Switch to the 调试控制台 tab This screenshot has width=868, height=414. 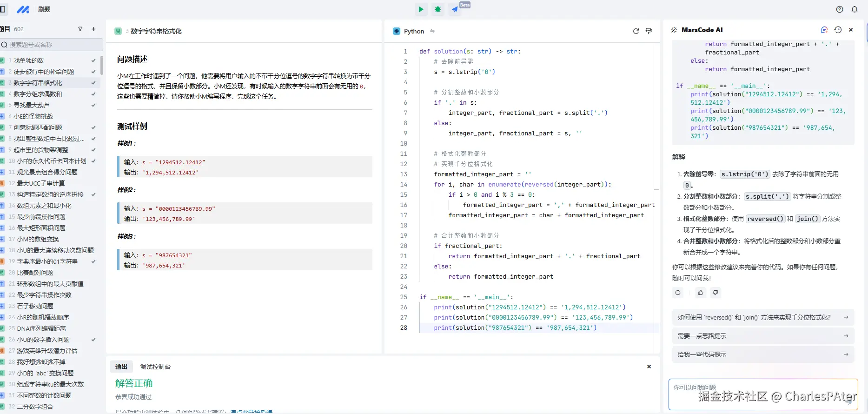tap(155, 367)
